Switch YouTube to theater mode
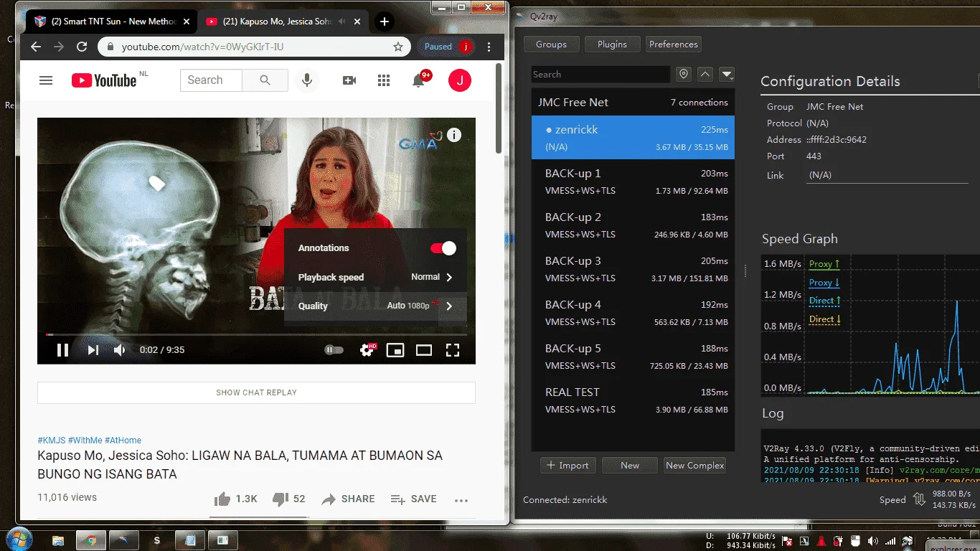 (424, 350)
